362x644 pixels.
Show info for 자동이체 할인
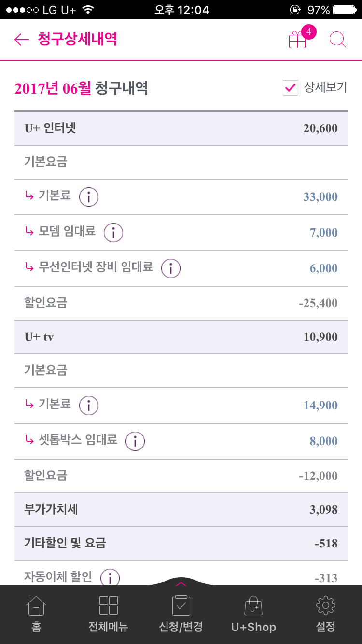(110, 577)
